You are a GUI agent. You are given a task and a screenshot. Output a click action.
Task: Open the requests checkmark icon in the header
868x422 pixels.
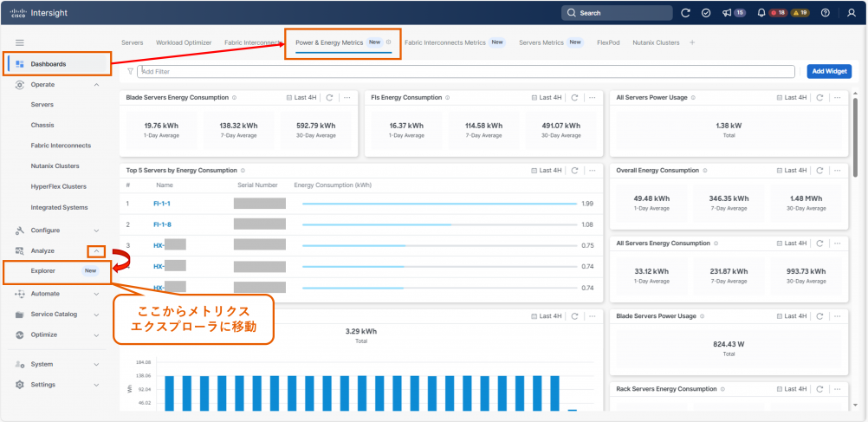click(706, 13)
